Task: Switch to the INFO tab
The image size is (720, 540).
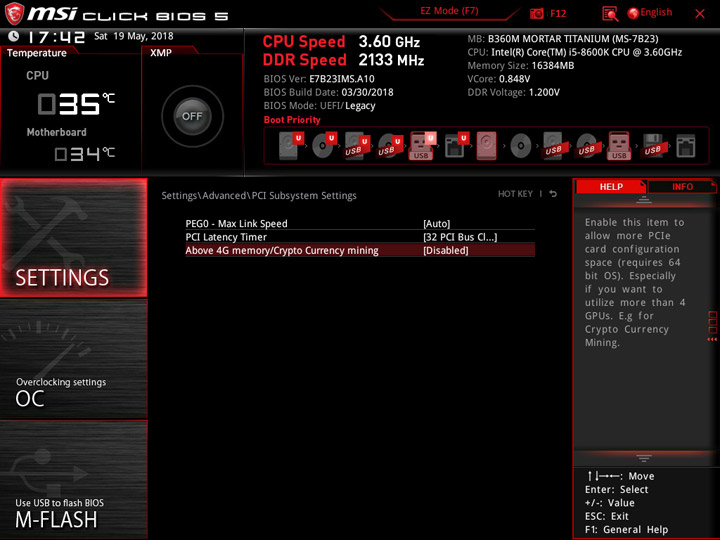Action: click(682, 186)
